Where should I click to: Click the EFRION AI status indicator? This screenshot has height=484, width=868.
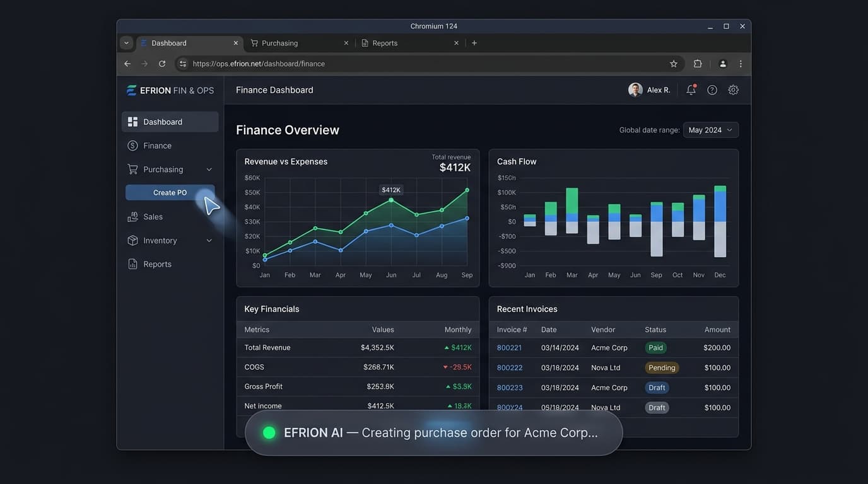pos(269,433)
